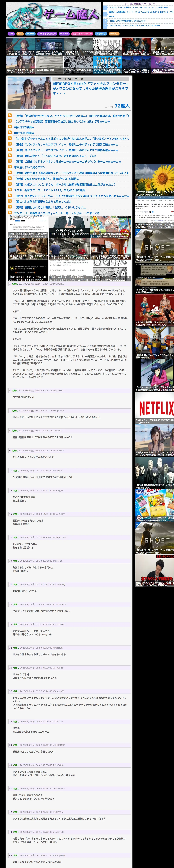
Task: Go to TOP nav pill
Action: 11,34
